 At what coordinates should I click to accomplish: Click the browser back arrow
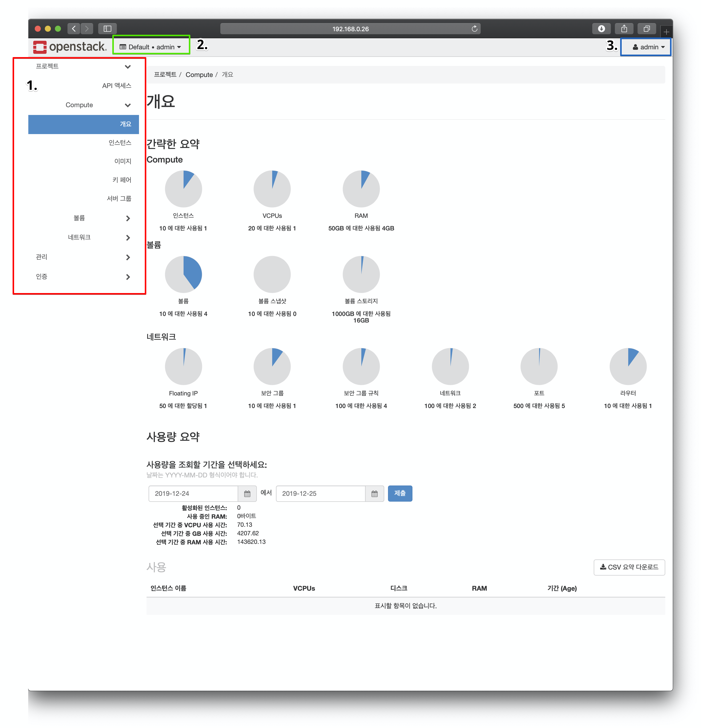(x=74, y=29)
